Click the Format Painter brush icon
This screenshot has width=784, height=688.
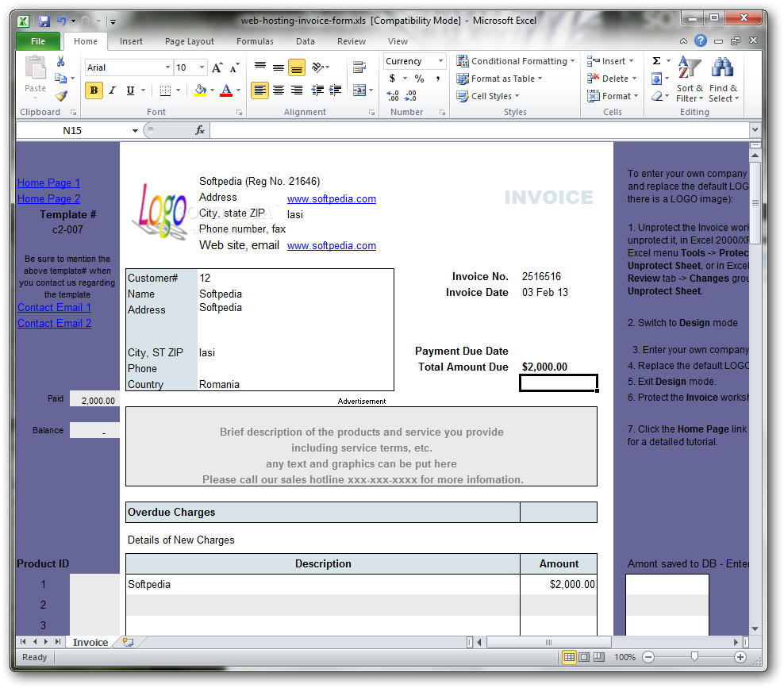[x=61, y=95]
